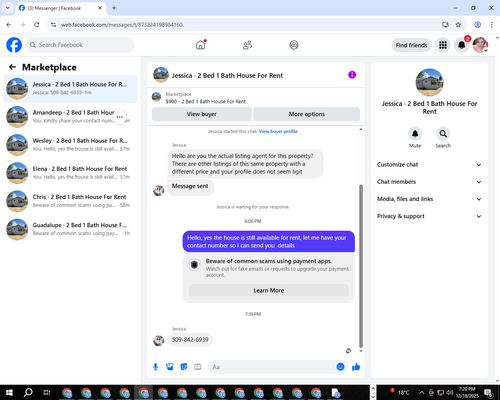Open the account profile picture menu
The width and height of the screenshot is (500, 400).
point(480,45)
